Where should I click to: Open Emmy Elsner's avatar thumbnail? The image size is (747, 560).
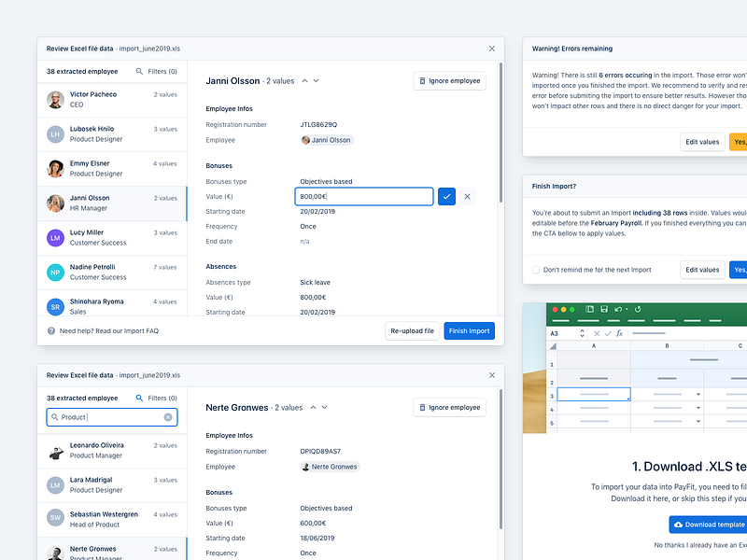[55, 169]
